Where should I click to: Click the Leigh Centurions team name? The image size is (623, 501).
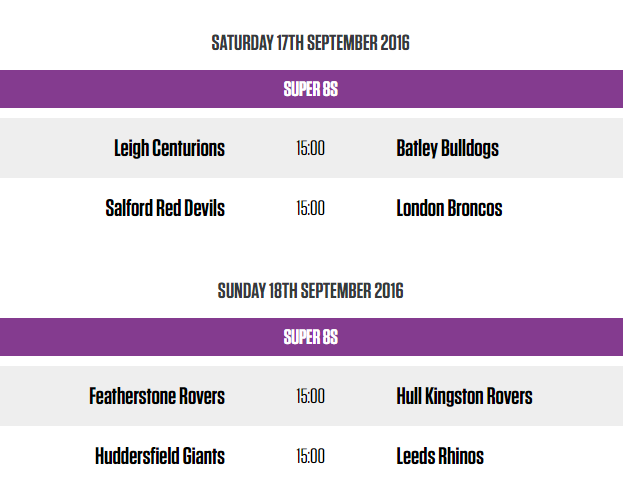(x=169, y=149)
